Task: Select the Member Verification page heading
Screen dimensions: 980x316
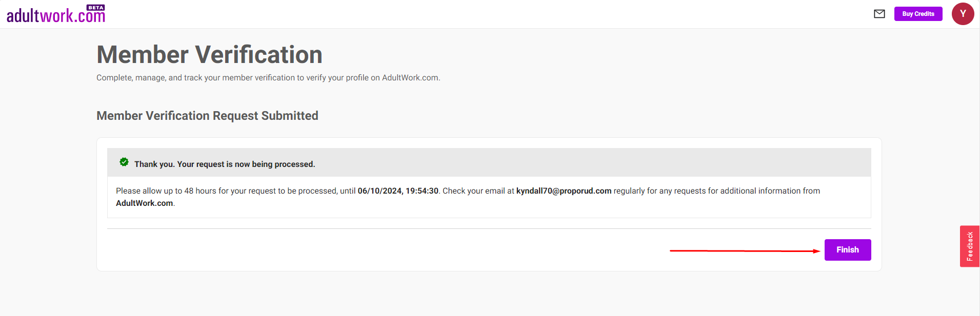Action: (x=209, y=55)
